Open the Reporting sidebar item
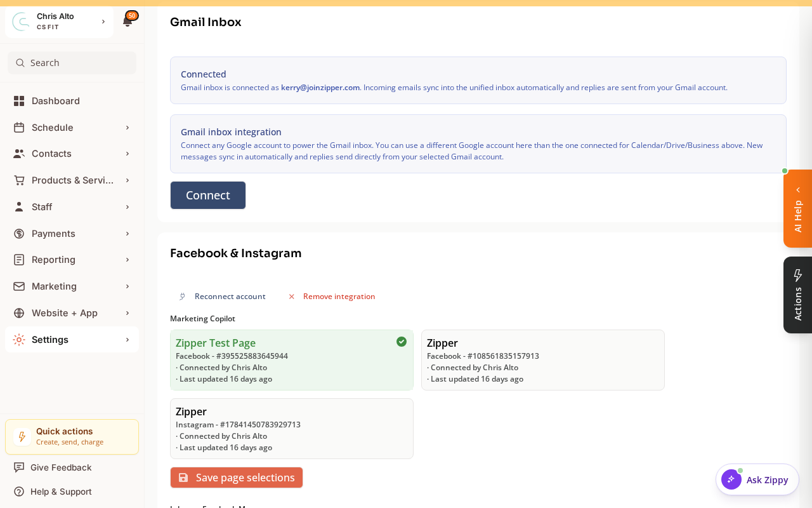812x508 pixels. [x=72, y=260]
